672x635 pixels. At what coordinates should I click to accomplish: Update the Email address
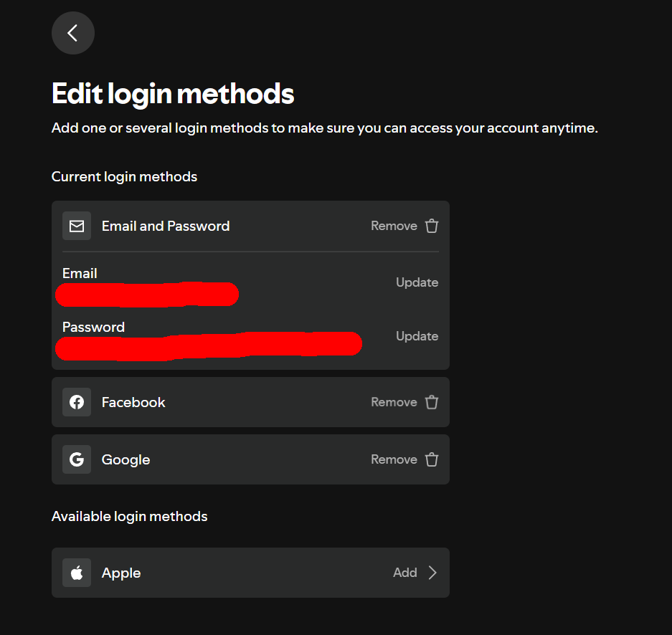417,282
